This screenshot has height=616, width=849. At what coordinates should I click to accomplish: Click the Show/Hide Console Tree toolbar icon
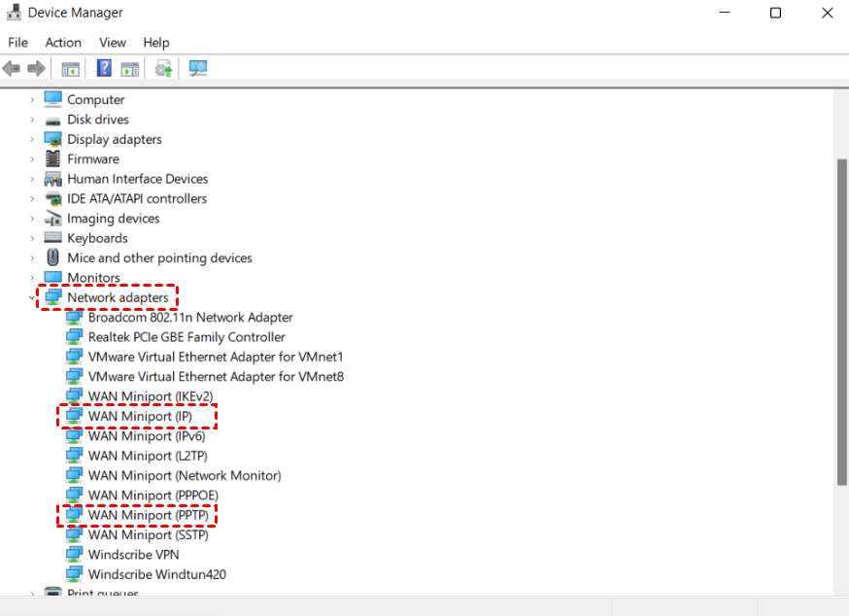point(70,69)
